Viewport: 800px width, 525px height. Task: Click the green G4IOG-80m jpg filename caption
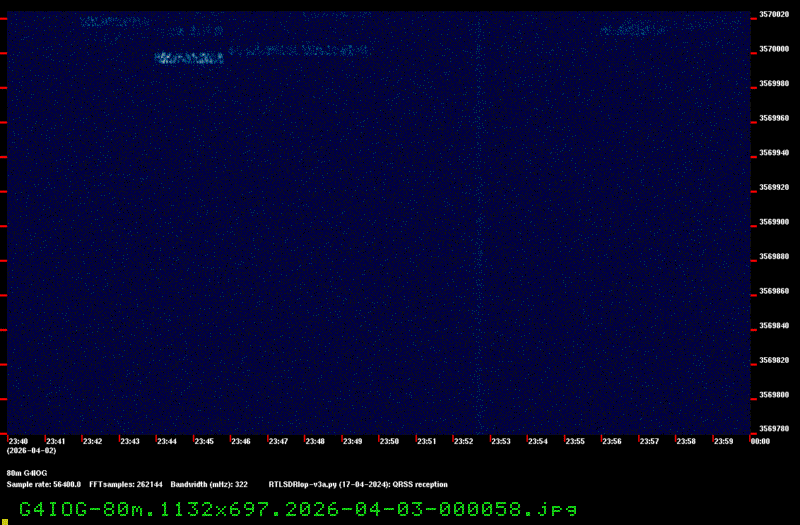pos(298,509)
